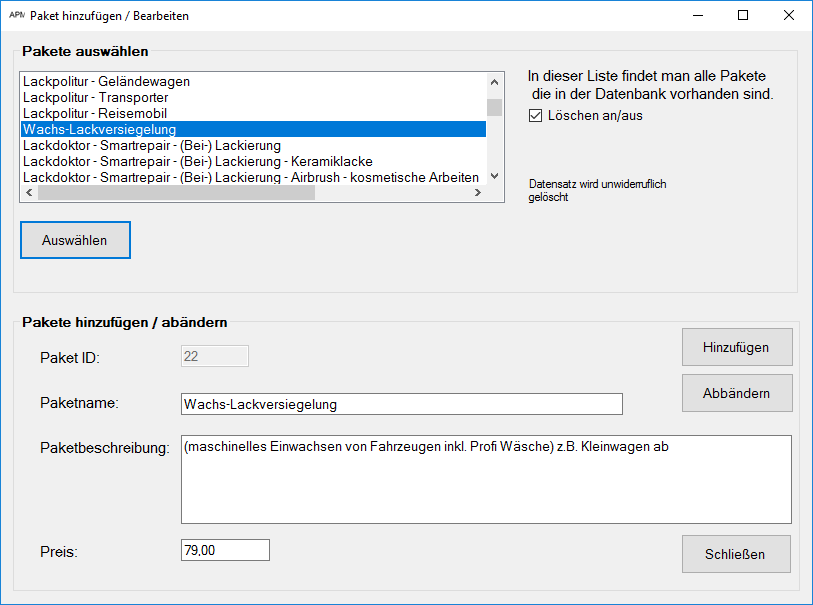Click the horizontal scrollbar left arrow
This screenshot has height=605, width=813.
(27, 193)
